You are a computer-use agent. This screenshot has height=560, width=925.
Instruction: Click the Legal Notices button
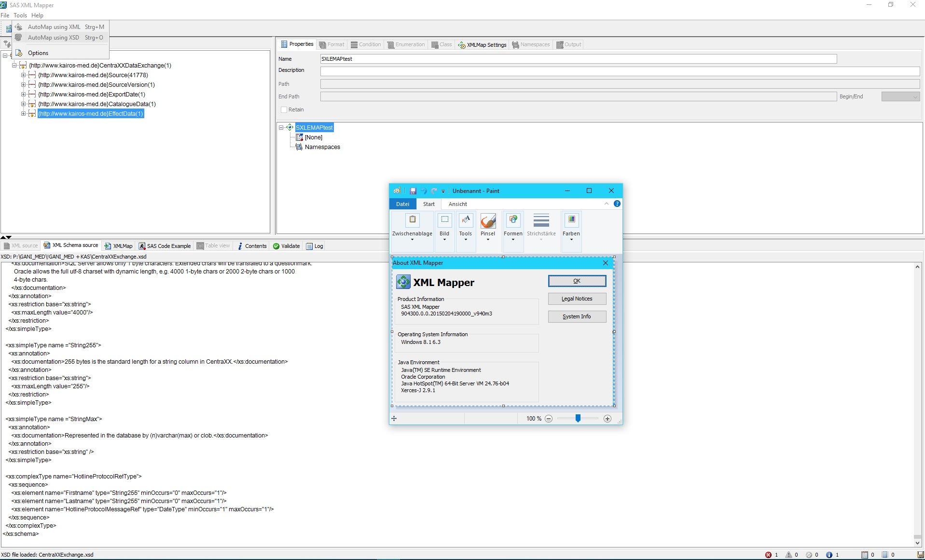point(577,299)
